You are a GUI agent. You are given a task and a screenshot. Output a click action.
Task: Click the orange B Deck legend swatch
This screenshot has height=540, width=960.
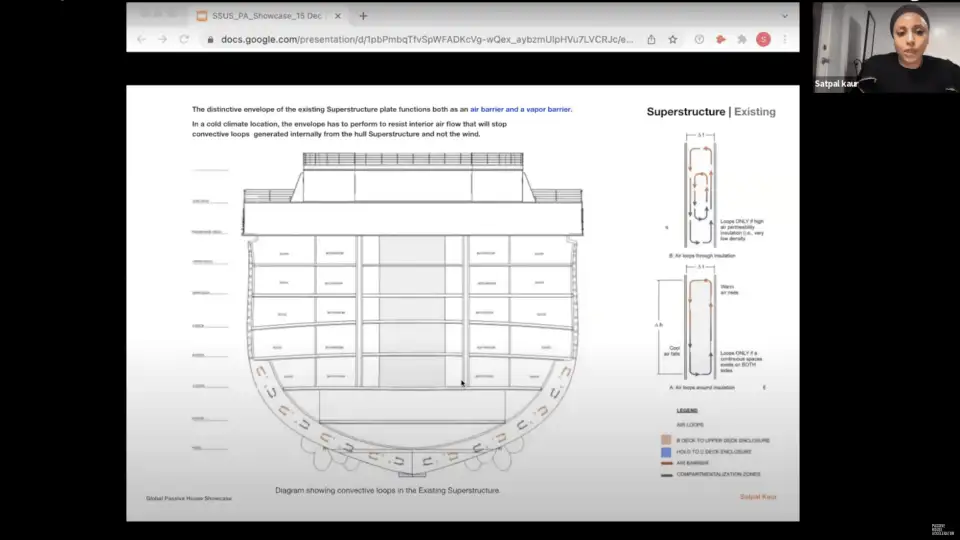pyautogui.click(x=666, y=440)
